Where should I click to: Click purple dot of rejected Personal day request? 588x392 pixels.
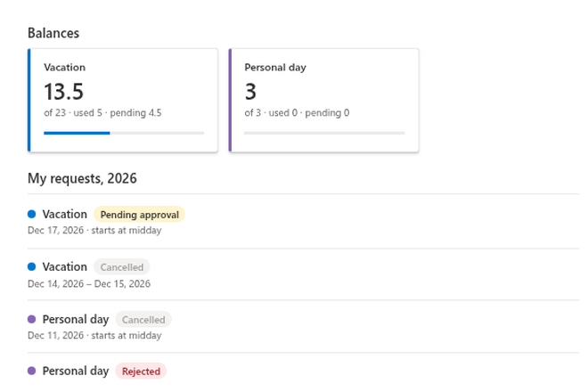pos(32,371)
